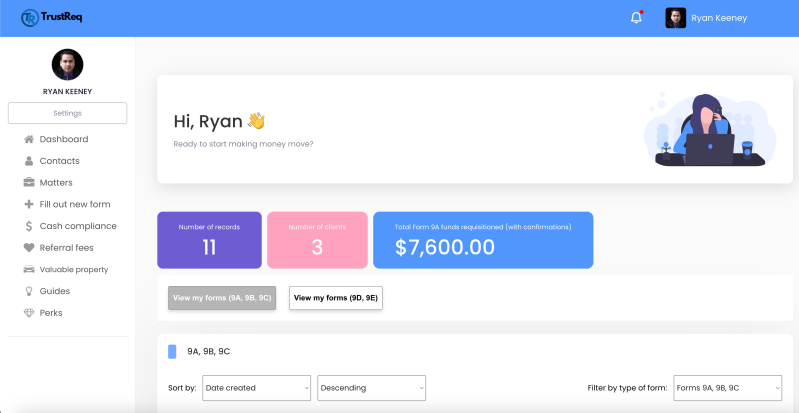Click the 'Sort by:' label
Image resolution: width=799 pixels, height=413 pixels.
tap(182, 388)
